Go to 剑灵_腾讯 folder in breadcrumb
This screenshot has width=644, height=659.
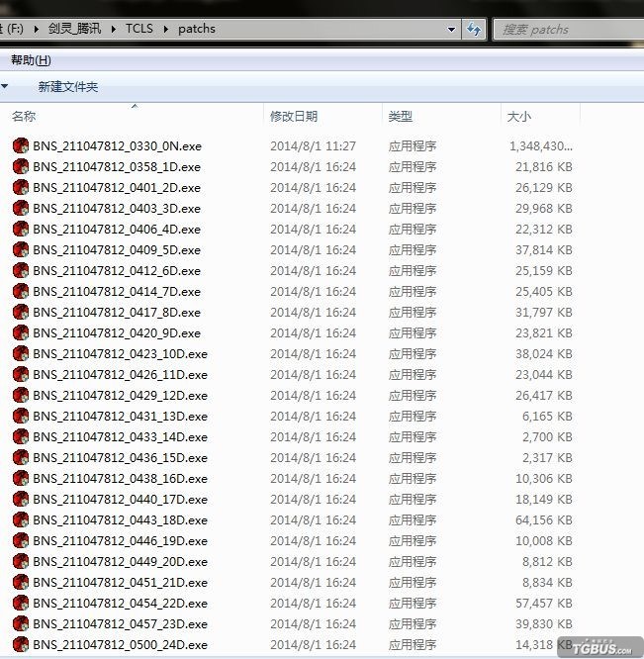coord(74,28)
